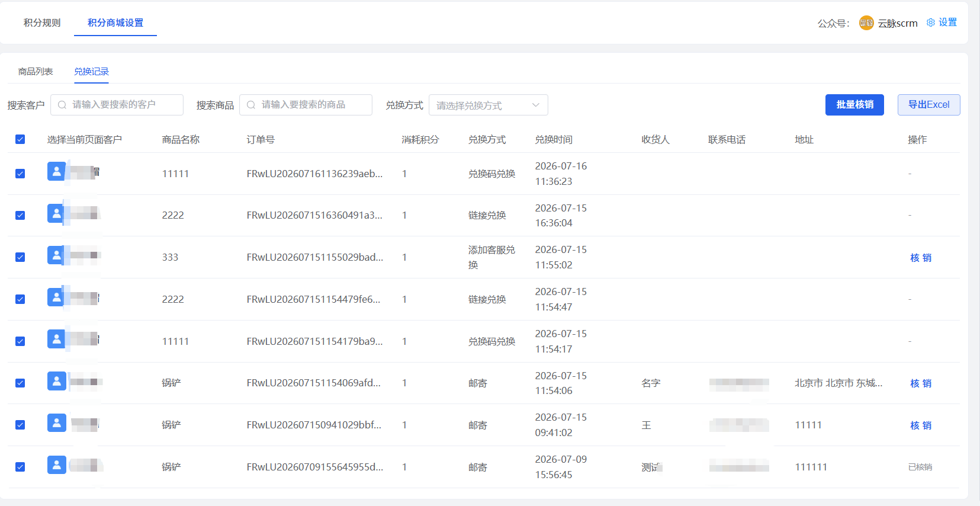Click the truncated address 北京市 北京市 东城...

[838, 383]
